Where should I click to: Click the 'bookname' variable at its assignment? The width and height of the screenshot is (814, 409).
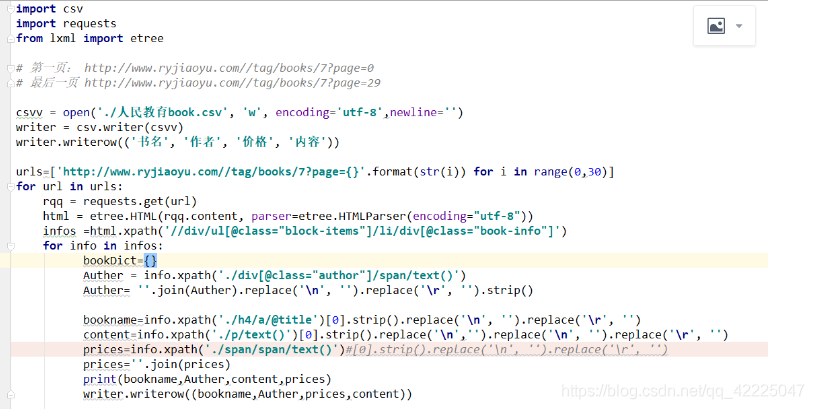point(110,320)
